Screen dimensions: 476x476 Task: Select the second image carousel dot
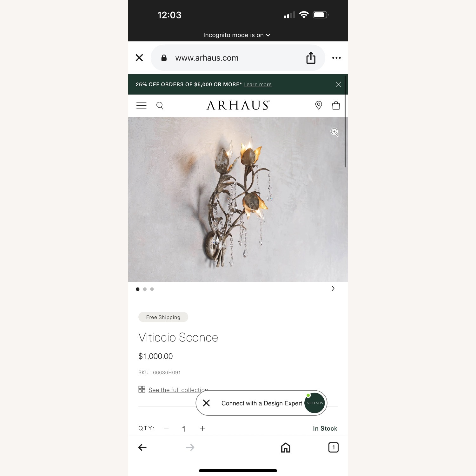click(x=145, y=289)
